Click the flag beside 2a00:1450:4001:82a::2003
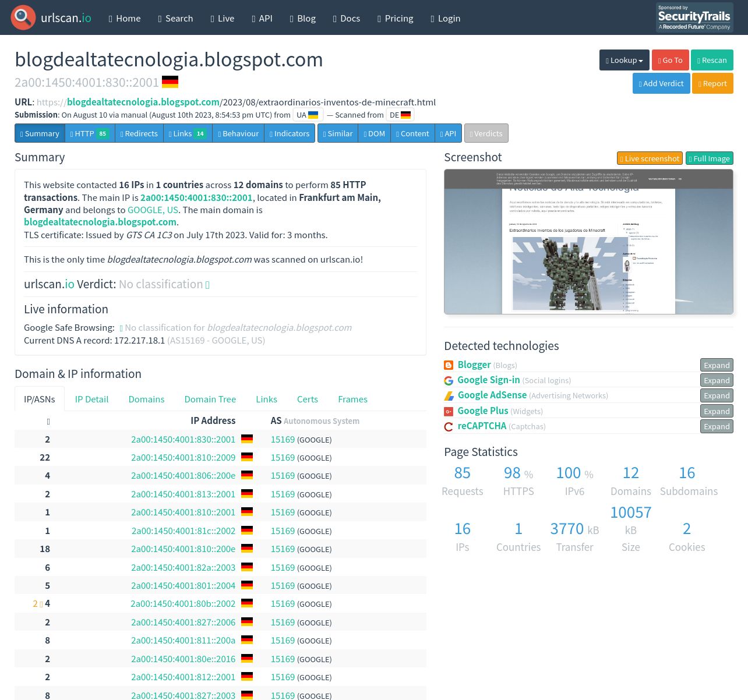 click(247, 567)
